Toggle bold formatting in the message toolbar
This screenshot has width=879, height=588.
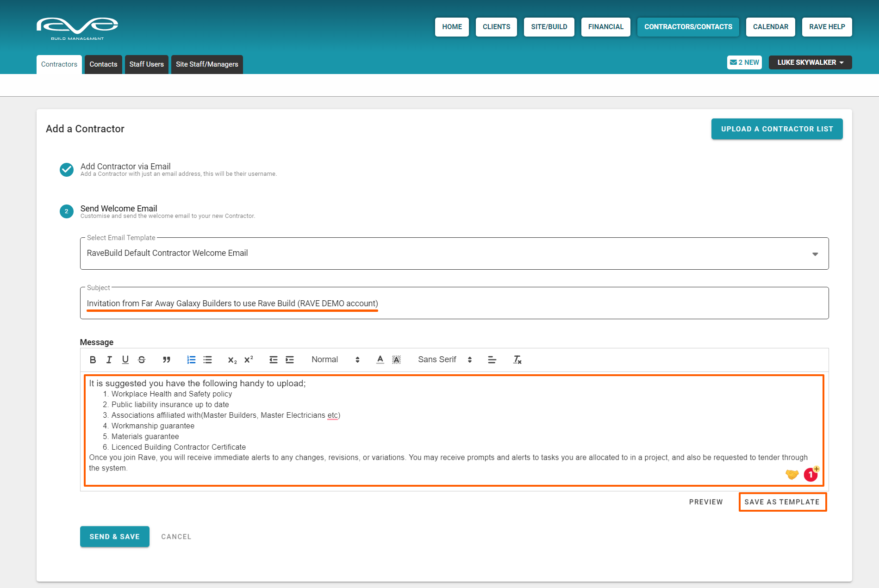(93, 360)
